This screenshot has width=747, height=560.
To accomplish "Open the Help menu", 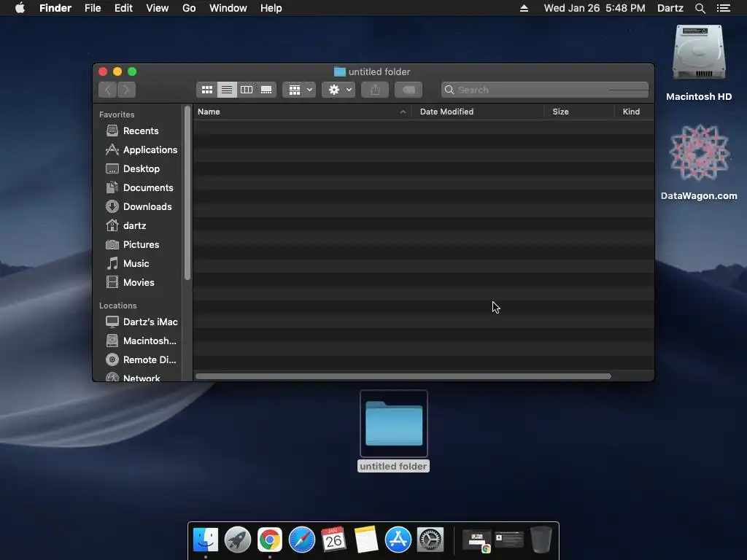I will tap(271, 8).
